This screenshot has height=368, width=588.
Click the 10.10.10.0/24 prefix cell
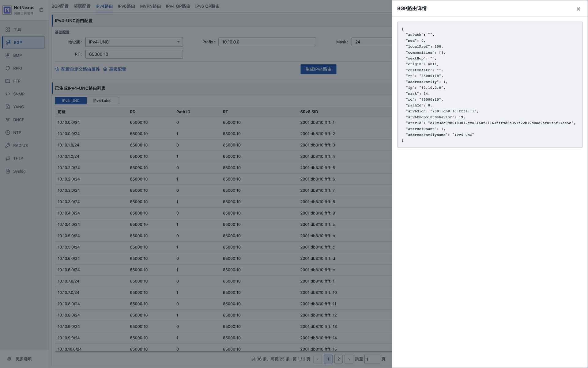click(70, 349)
